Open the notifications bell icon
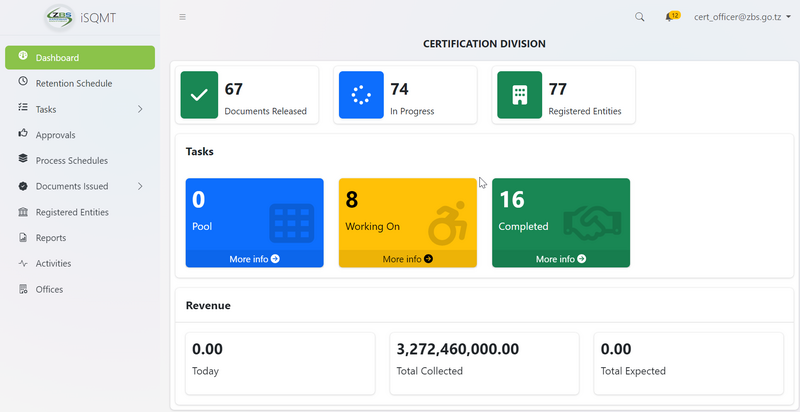Viewport: 800px width, 412px height. point(669,17)
